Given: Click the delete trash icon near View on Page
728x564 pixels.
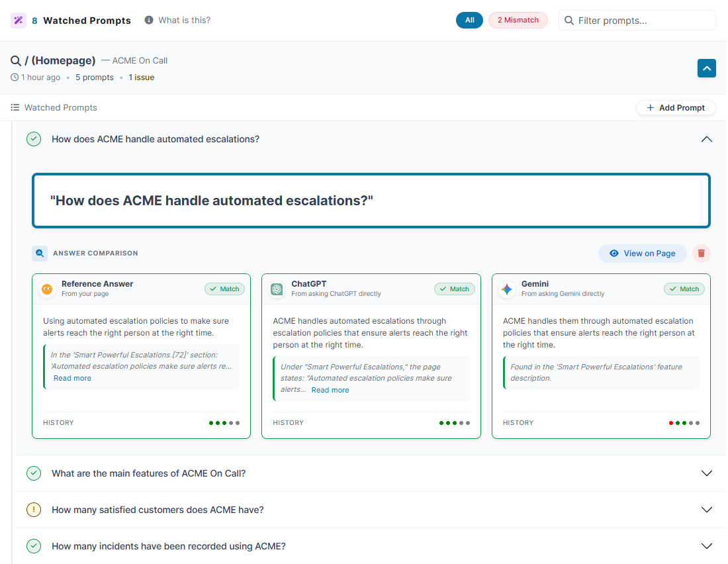Looking at the screenshot, I should click(x=701, y=253).
